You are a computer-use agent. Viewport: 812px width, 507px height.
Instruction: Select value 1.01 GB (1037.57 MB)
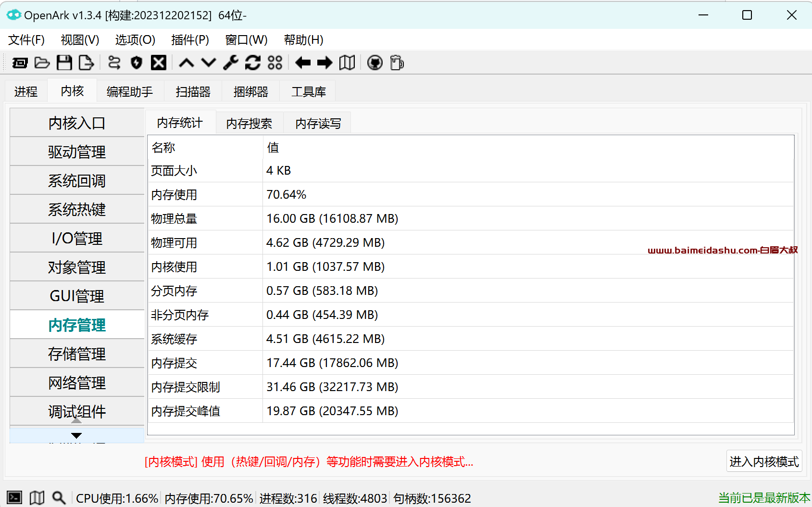pyautogui.click(x=325, y=266)
